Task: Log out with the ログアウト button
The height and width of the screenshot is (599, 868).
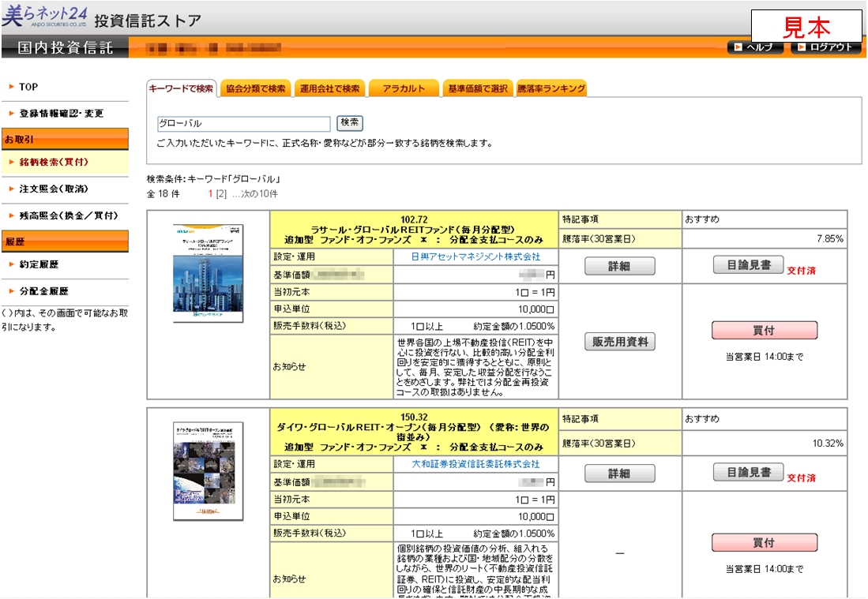Action: click(825, 47)
